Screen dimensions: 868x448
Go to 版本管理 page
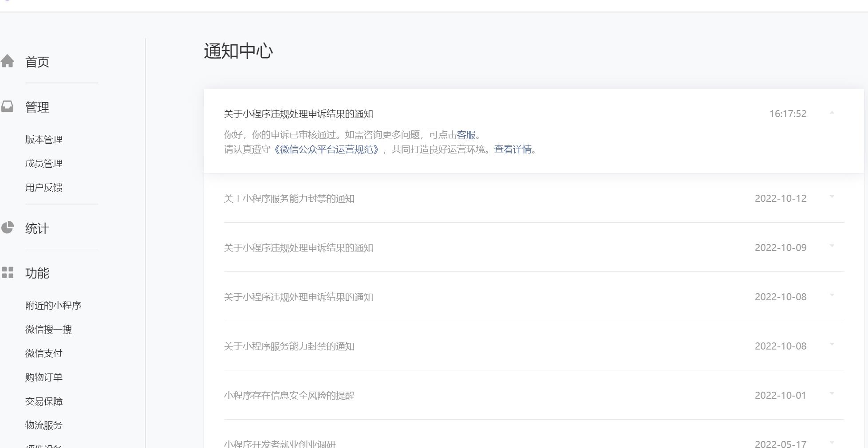pos(44,139)
